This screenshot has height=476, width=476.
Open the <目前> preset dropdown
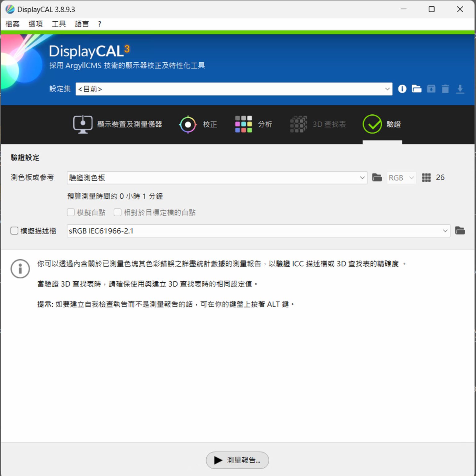tap(388, 89)
